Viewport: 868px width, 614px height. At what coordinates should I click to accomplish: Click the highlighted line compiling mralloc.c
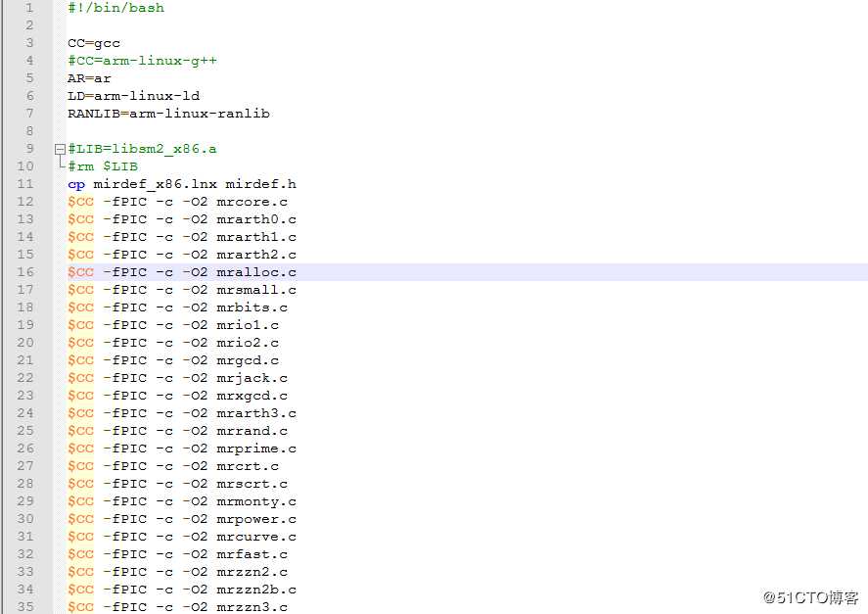pos(182,272)
